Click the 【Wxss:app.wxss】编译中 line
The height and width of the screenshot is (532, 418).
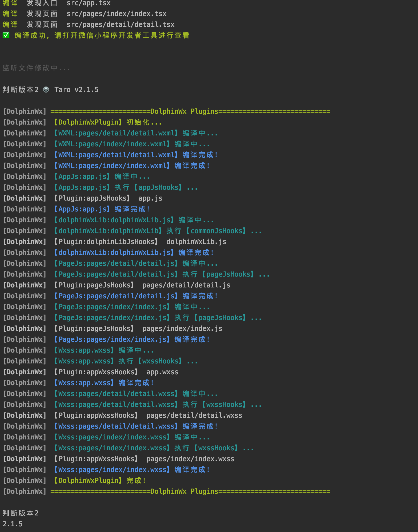(79, 350)
